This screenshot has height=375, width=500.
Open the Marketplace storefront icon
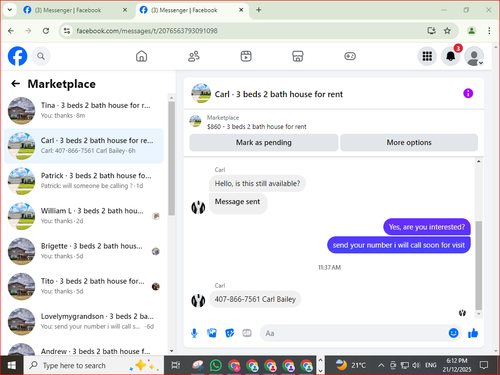click(x=298, y=56)
